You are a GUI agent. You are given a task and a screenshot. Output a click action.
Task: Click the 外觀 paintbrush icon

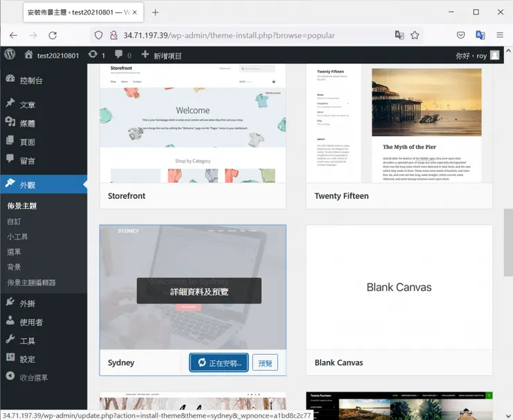tap(10, 183)
